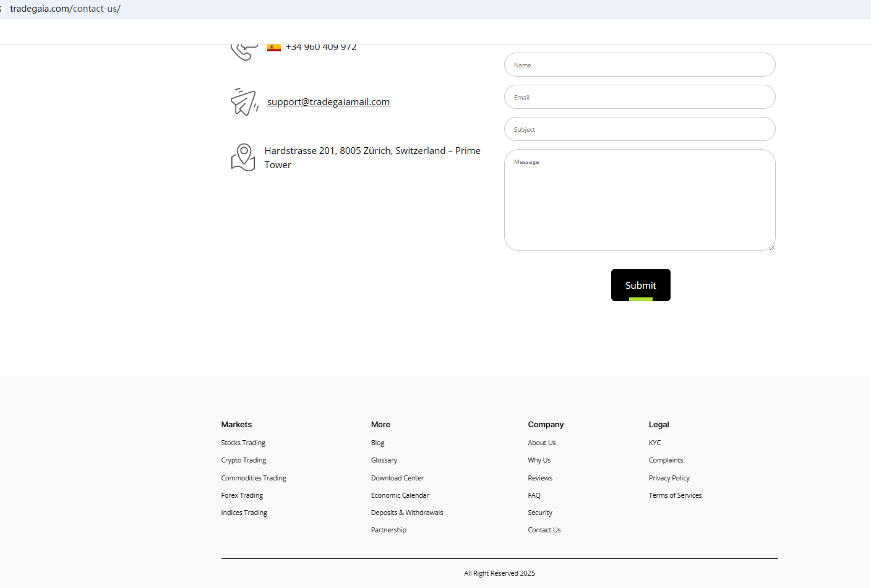Click the browser address bar URL
871x588 pixels.
tap(65, 9)
